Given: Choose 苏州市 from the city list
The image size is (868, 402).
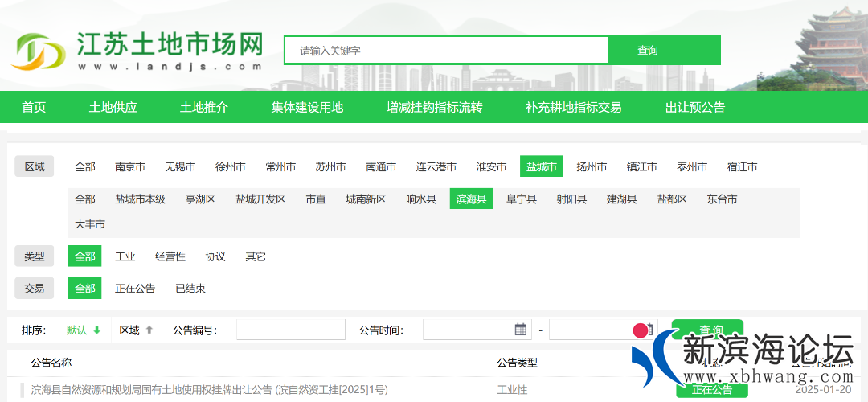Looking at the screenshot, I should click(330, 166).
